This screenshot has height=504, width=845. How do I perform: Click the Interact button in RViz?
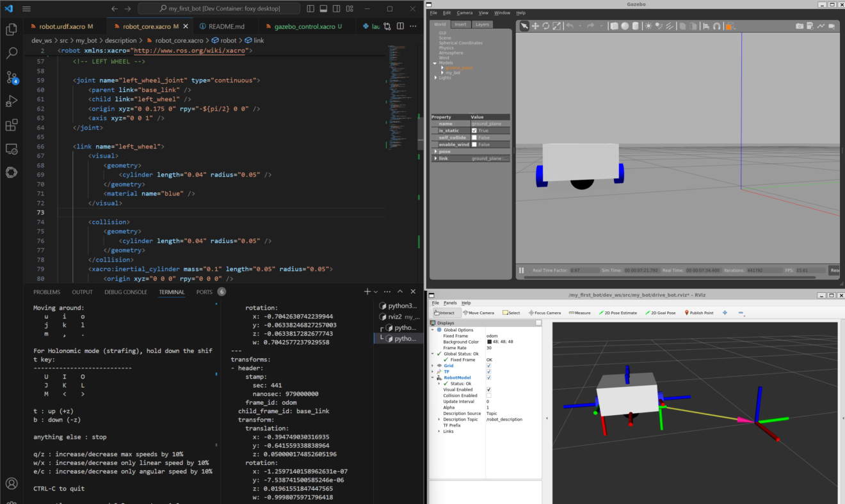pos(446,312)
